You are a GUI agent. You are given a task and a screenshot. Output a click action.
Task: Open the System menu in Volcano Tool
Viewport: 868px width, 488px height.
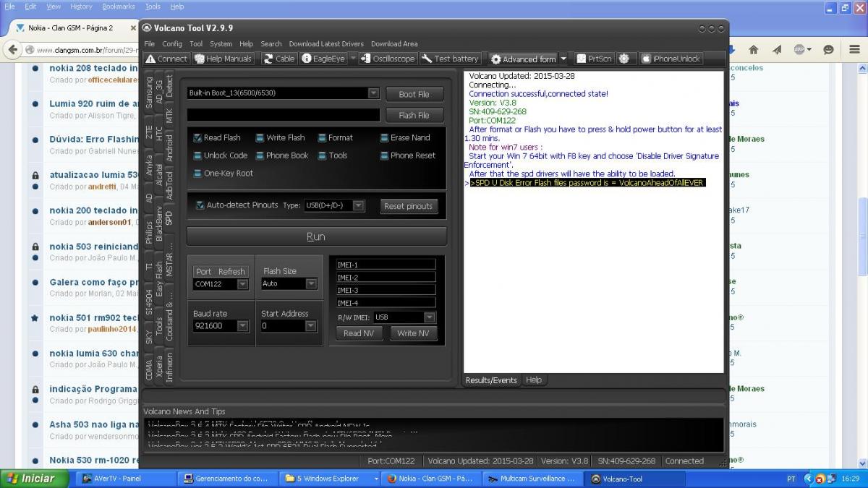tap(221, 44)
